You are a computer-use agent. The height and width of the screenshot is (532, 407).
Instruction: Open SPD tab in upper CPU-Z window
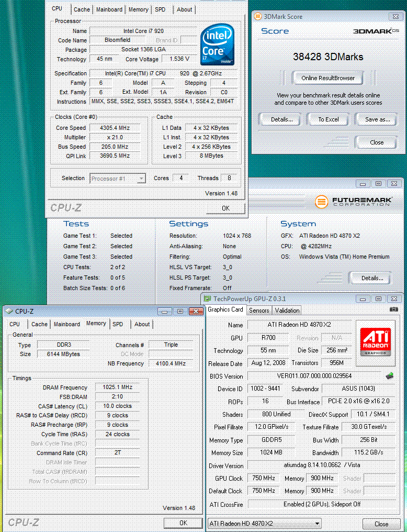pos(160,9)
